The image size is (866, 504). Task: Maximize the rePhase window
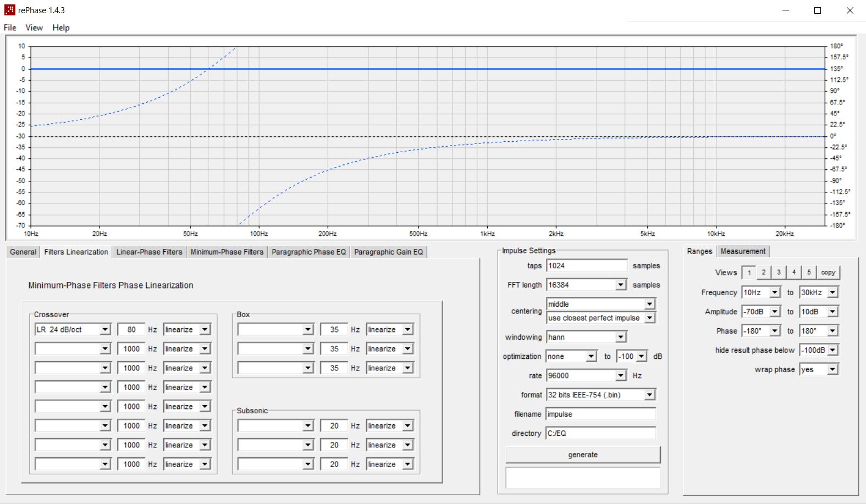coord(818,10)
